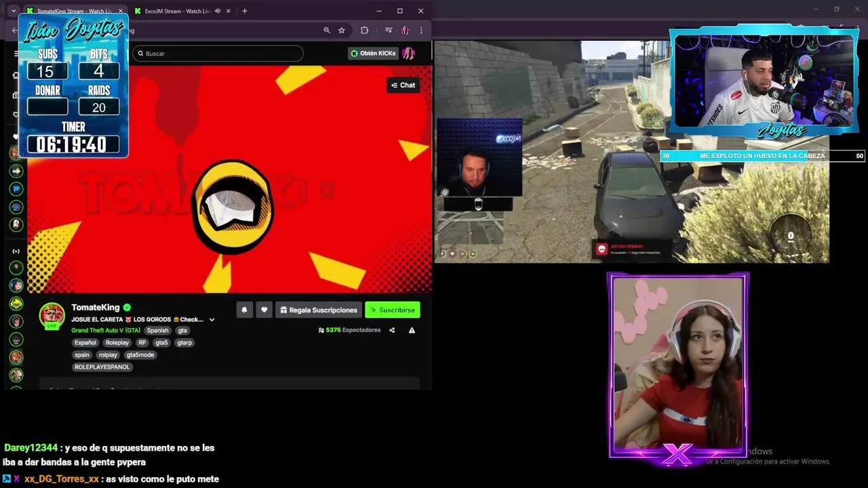The width and height of the screenshot is (868, 488).
Task: Click the verified badge next to TomateKing
Action: 127,307
